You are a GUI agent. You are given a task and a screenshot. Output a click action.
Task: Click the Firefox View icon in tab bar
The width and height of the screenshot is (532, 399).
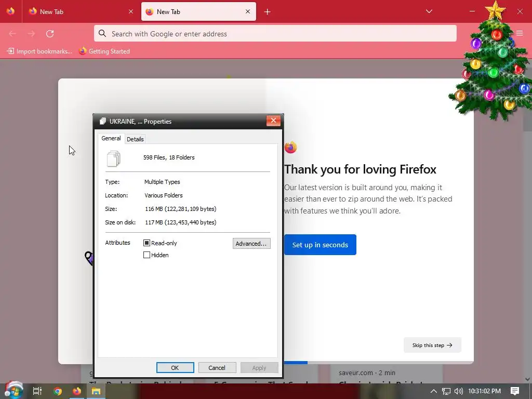point(10,11)
